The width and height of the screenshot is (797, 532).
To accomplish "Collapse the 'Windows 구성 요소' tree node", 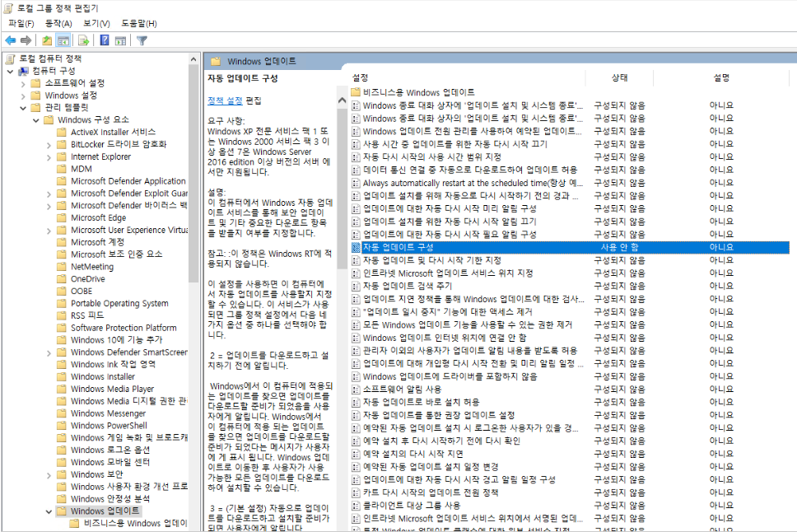I will pyautogui.click(x=35, y=120).
